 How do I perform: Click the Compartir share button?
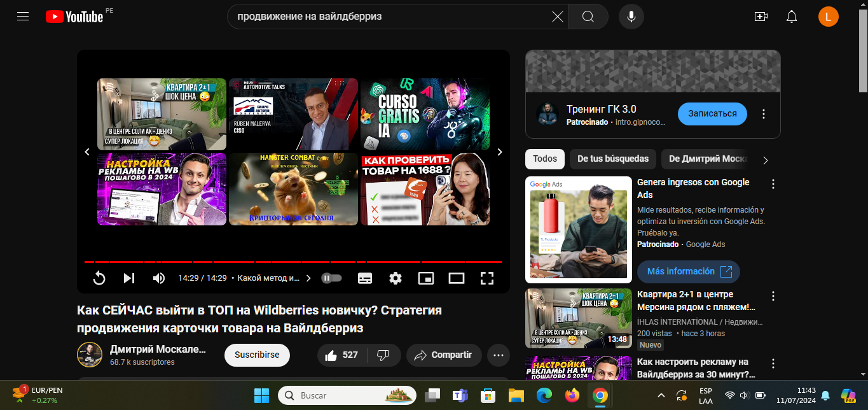444,355
